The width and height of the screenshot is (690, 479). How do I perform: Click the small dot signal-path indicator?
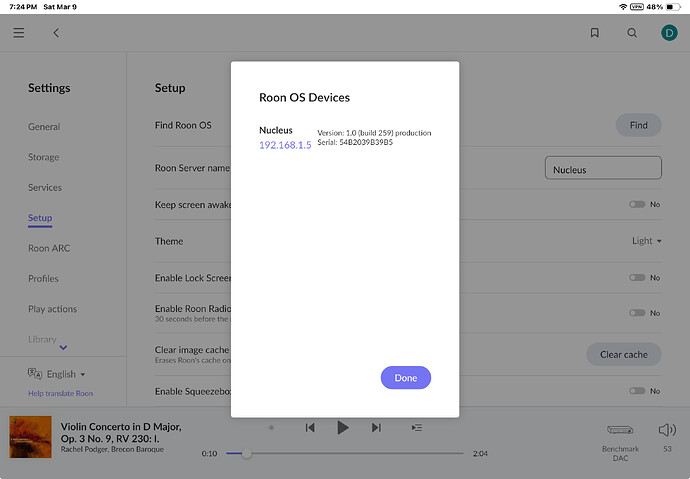click(272, 428)
